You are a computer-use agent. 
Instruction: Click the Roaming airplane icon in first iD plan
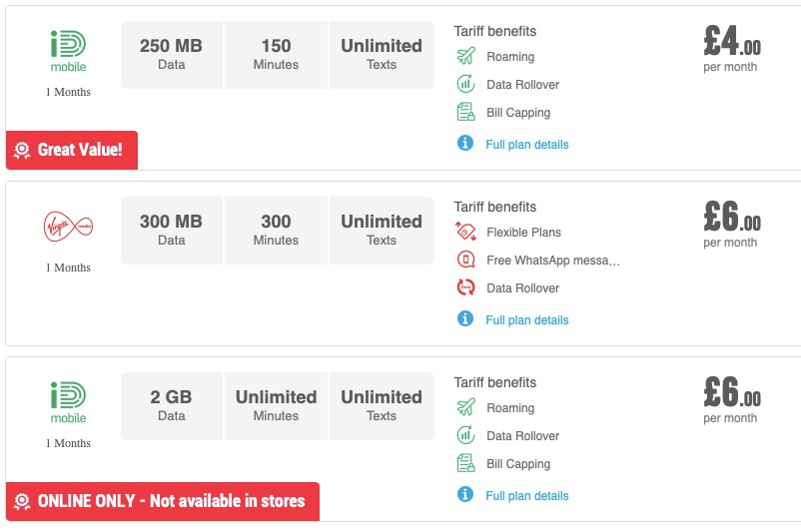pos(464,57)
